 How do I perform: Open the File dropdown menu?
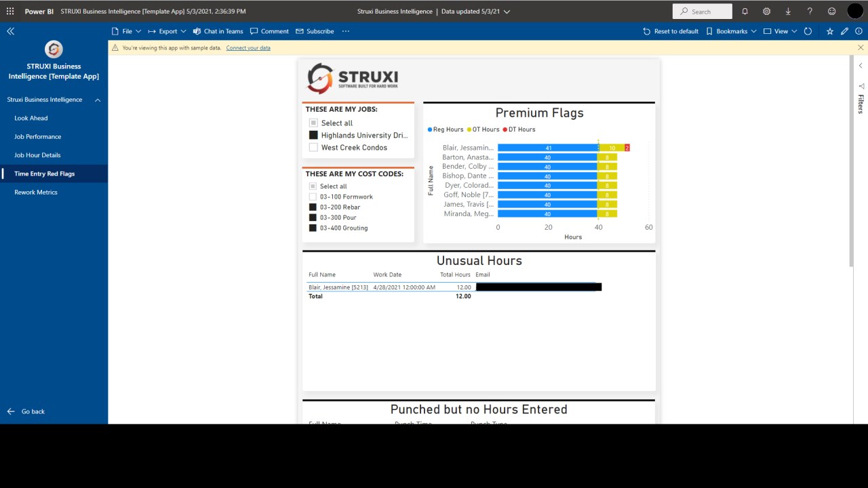point(127,31)
